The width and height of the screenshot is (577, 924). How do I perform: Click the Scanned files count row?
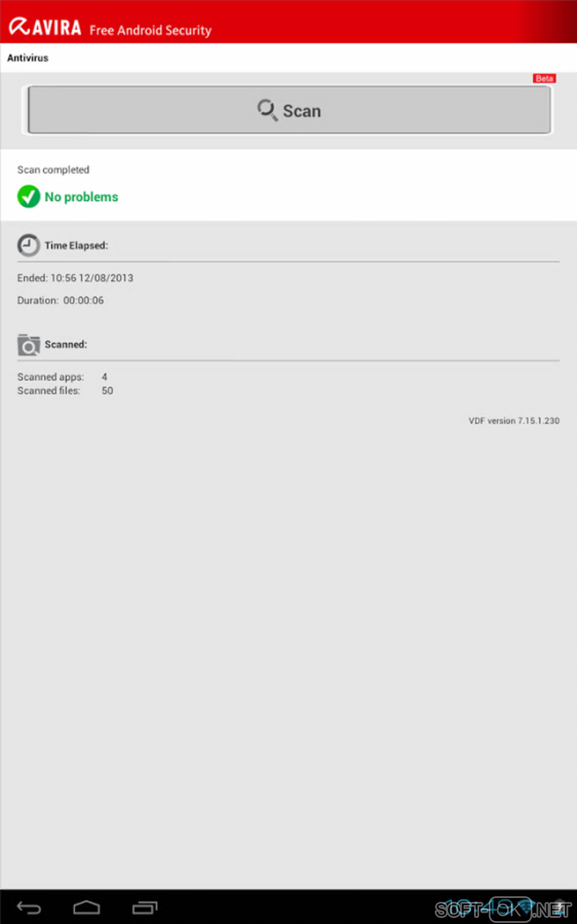[x=65, y=391]
